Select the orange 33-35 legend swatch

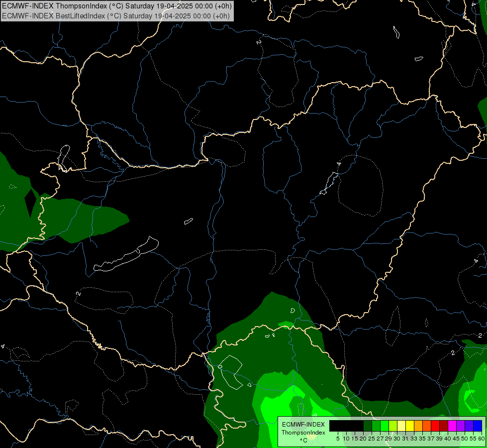[419, 426]
